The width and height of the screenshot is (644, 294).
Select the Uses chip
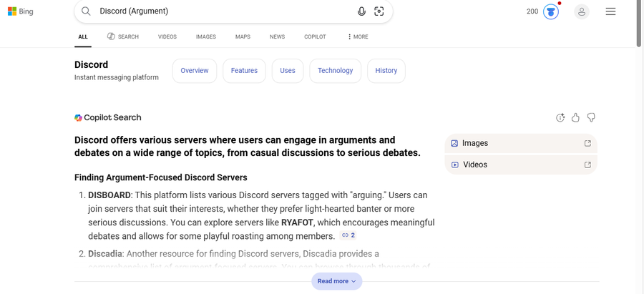click(x=288, y=71)
